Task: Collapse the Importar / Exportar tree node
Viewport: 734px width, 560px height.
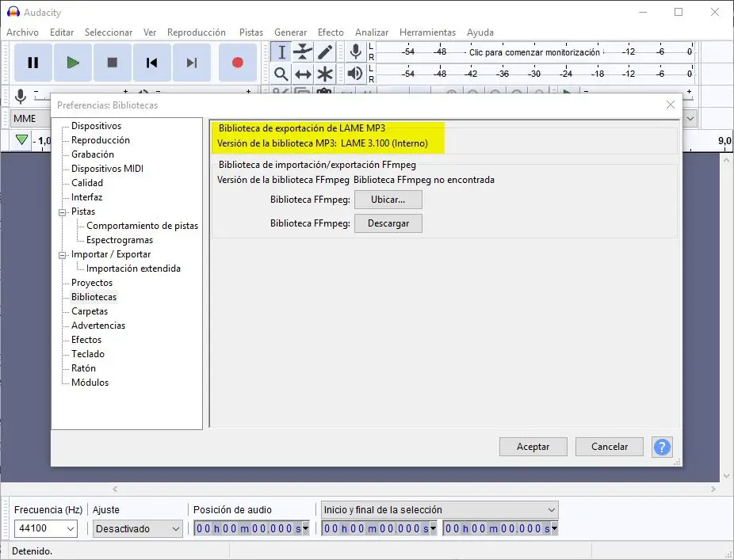Action: (x=63, y=255)
